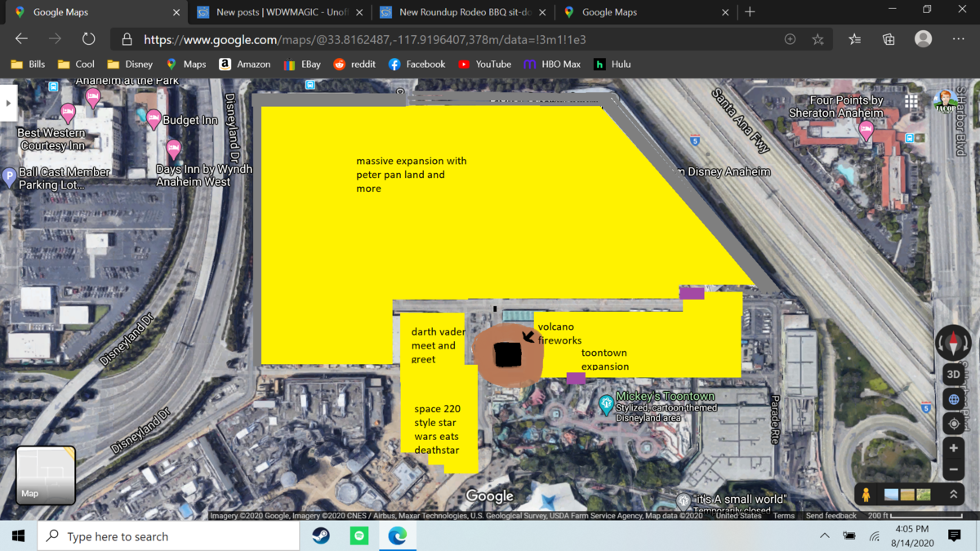
Task: Click the Ball Cast Member Parking marker
Action: click(9, 176)
